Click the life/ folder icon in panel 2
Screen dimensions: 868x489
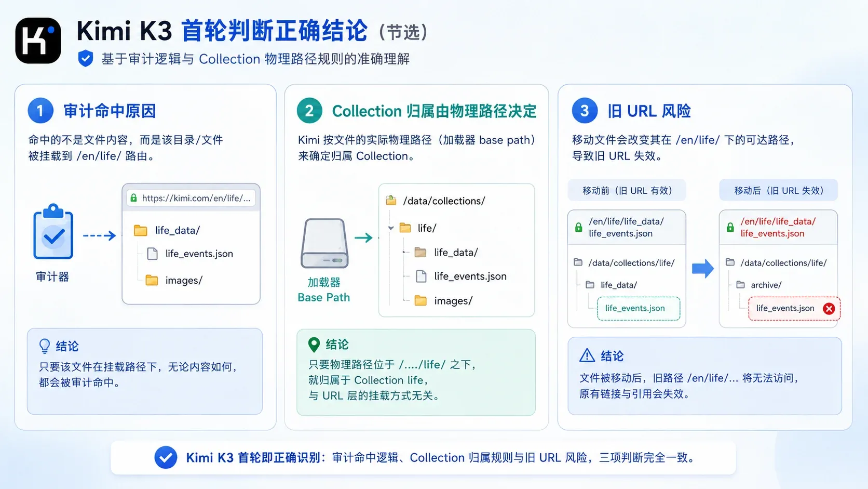tap(405, 228)
